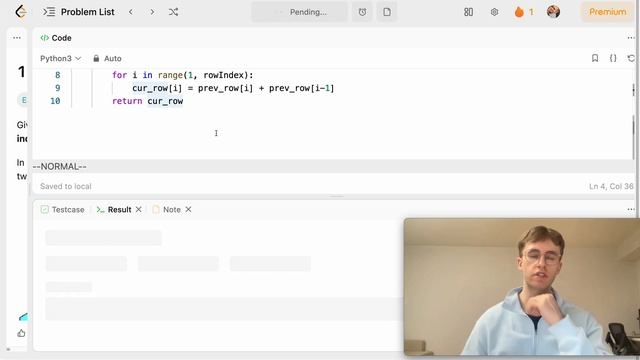The image size is (640, 360).
Task: Click the bookmark icon in editor toolbar
Action: 595,58
